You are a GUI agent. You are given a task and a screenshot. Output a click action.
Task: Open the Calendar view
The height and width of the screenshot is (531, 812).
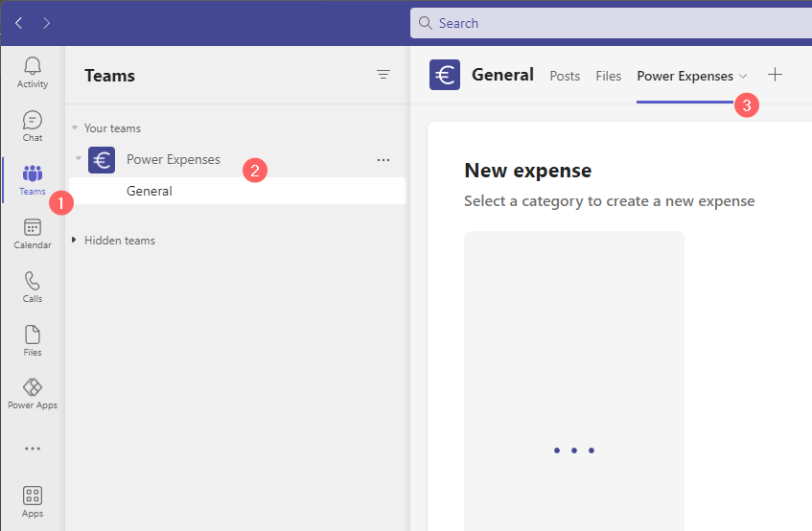pyautogui.click(x=33, y=229)
